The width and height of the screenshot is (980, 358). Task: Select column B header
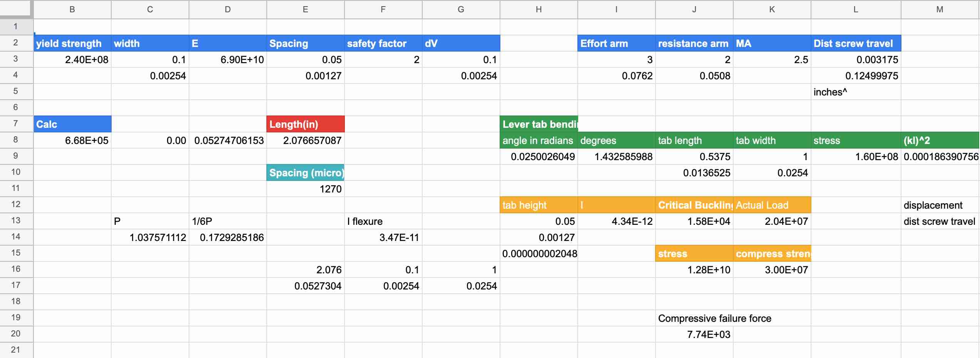point(72,9)
